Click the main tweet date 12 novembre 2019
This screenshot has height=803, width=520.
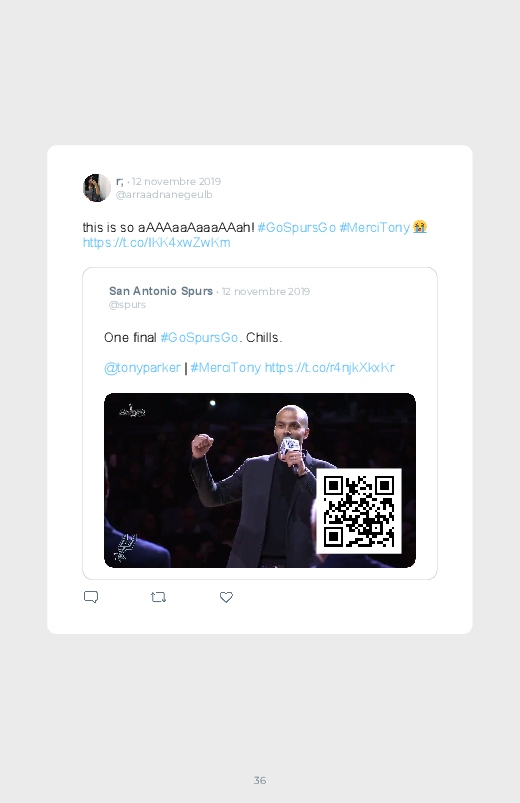coord(176,181)
